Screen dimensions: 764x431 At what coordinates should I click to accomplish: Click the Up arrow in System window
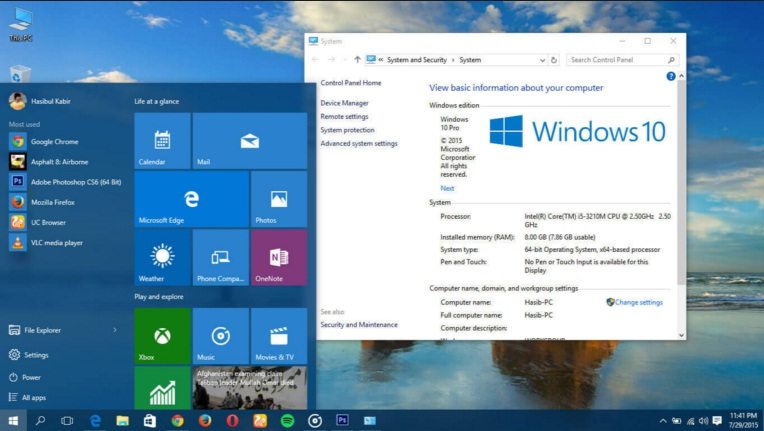[357, 59]
